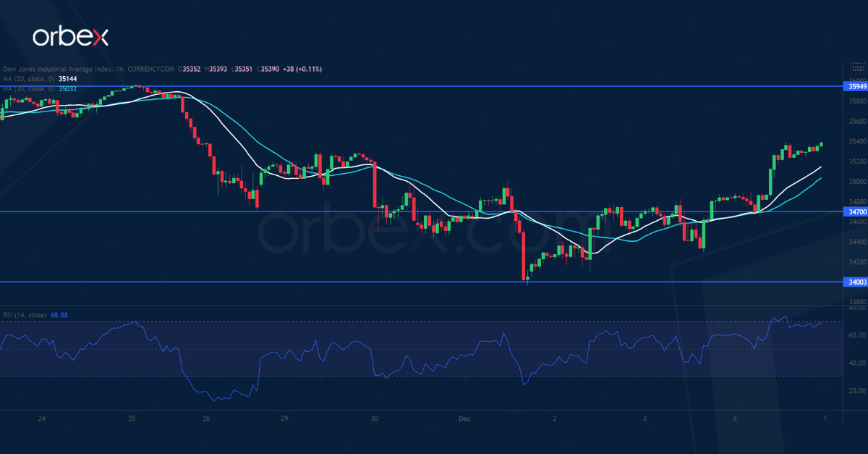Select the RSI (14, close) indicator label

[x=24, y=315]
